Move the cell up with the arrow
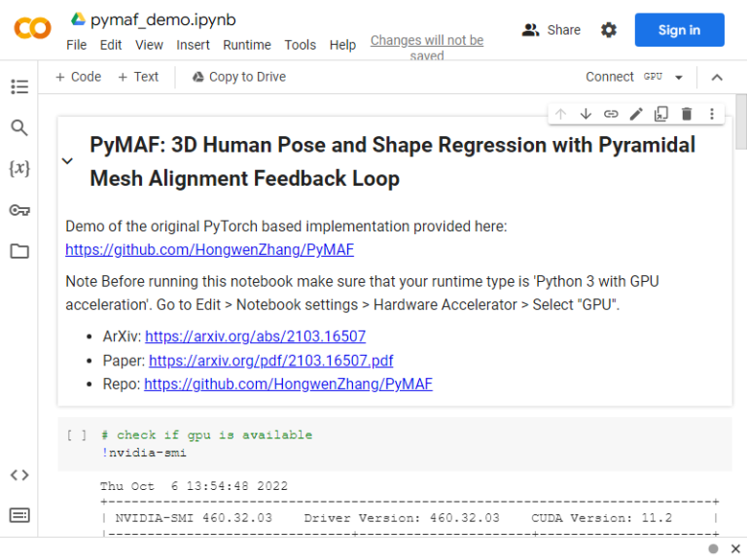This screenshot has height=560, width=747. click(x=560, y=114)
